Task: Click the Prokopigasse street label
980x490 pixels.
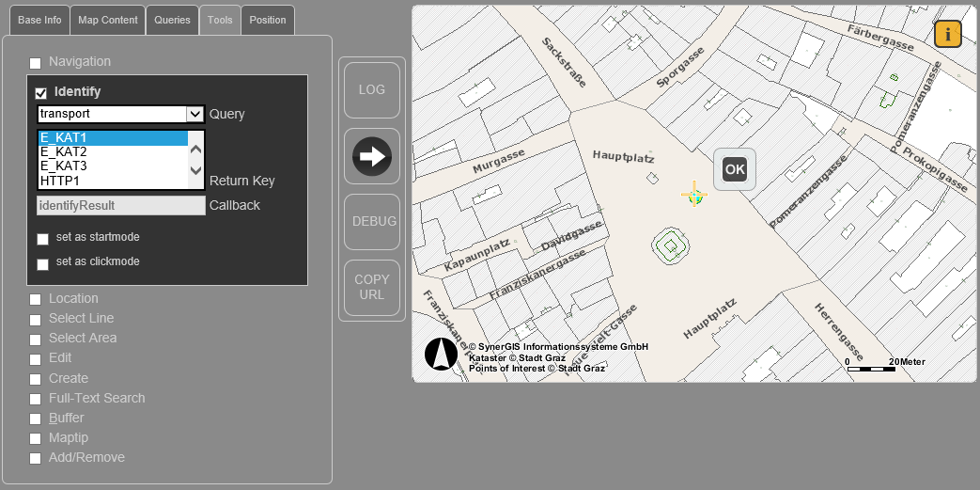Action: pos(935,169)
